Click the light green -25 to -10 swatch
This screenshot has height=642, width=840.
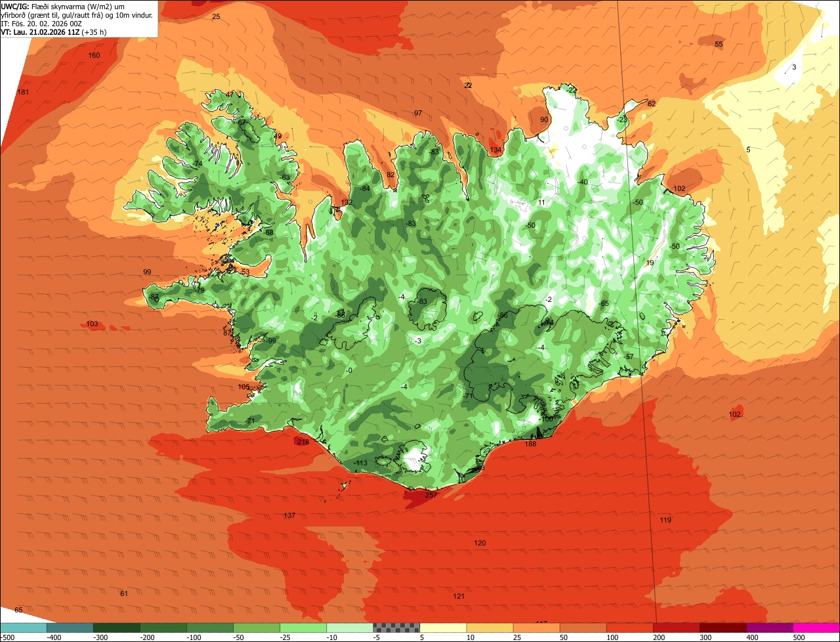click(x=303, y=628)
